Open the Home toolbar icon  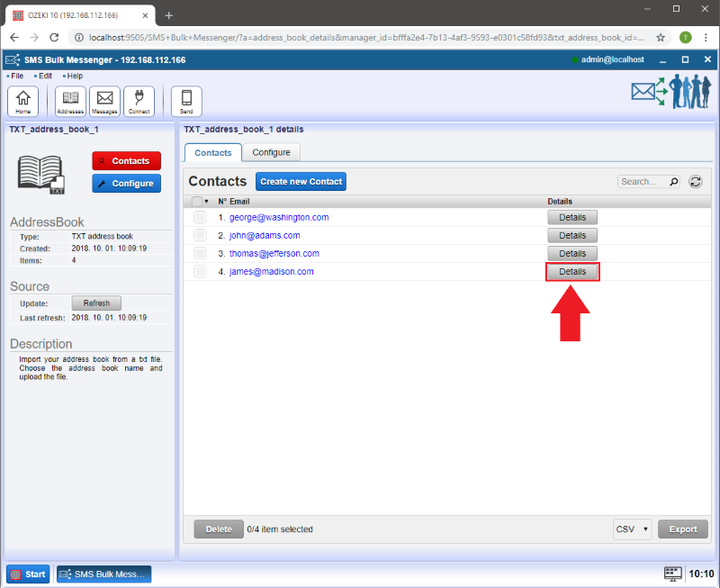[x=22, y=101]
